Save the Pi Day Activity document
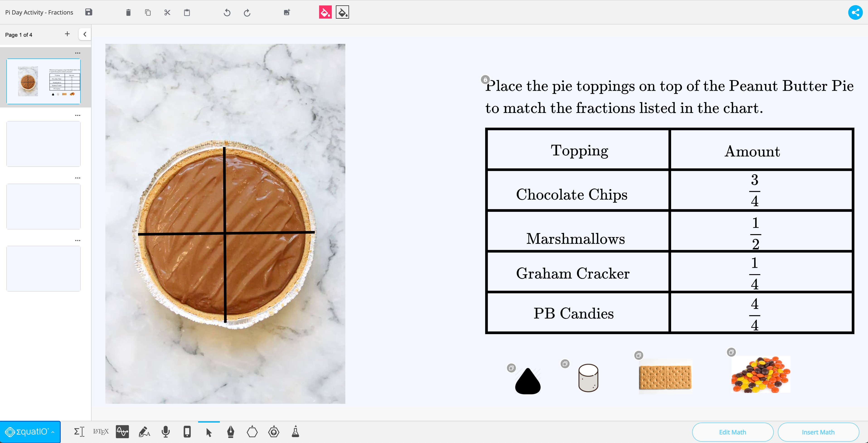This screenshot has height=443, width=868. pyautogui.click(x=89, y=12)
